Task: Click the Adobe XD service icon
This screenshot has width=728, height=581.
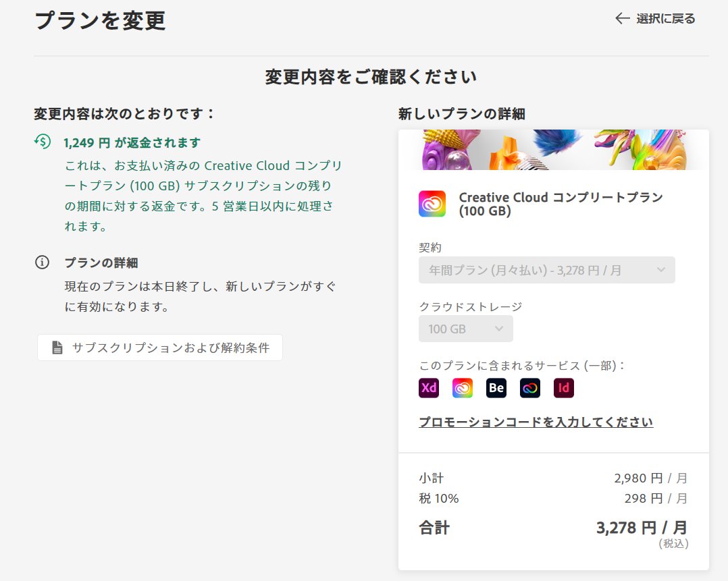Action: coord(429,388)
